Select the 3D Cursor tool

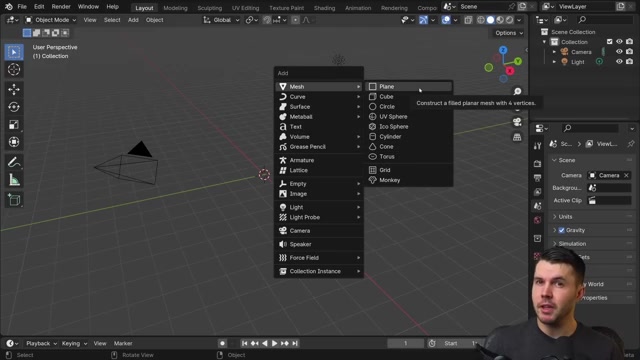(14, 69)
